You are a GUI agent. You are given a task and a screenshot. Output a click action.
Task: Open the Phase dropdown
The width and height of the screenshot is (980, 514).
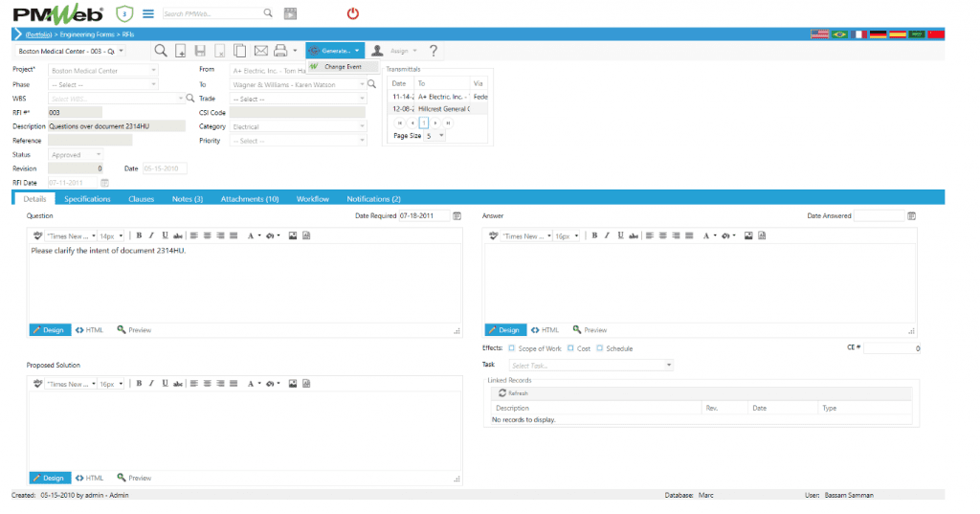[153, 84]
